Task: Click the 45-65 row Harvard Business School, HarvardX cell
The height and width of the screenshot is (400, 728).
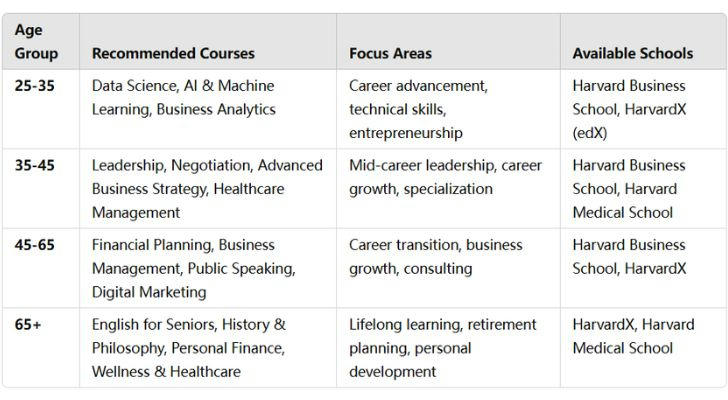Action: (x=644, y=268)
